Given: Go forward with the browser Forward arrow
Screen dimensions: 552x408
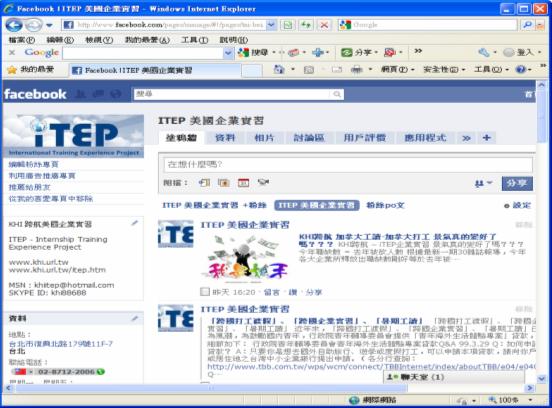Looking at the screenshot, I should [34, 25].
